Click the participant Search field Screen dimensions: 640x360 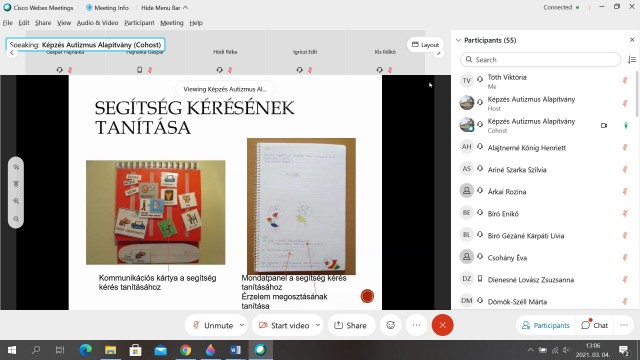[540, 60]
